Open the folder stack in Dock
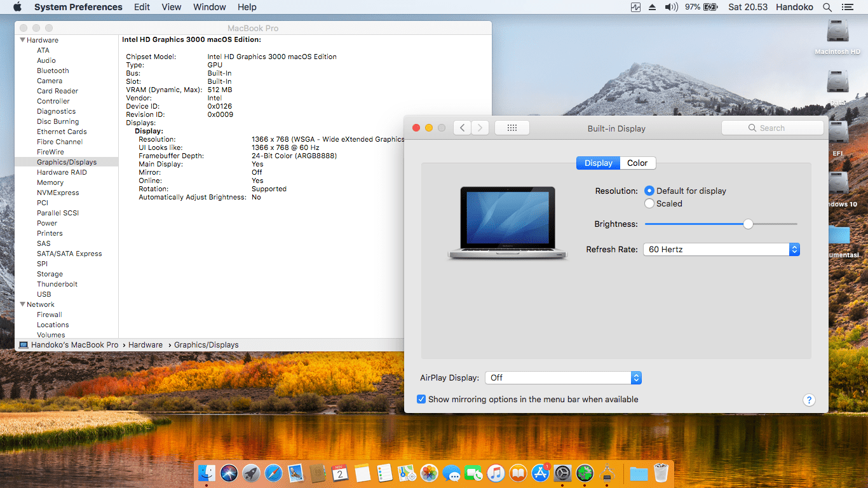Image resolution: width=868 pixels, height=488 pixels. point(639,473)
